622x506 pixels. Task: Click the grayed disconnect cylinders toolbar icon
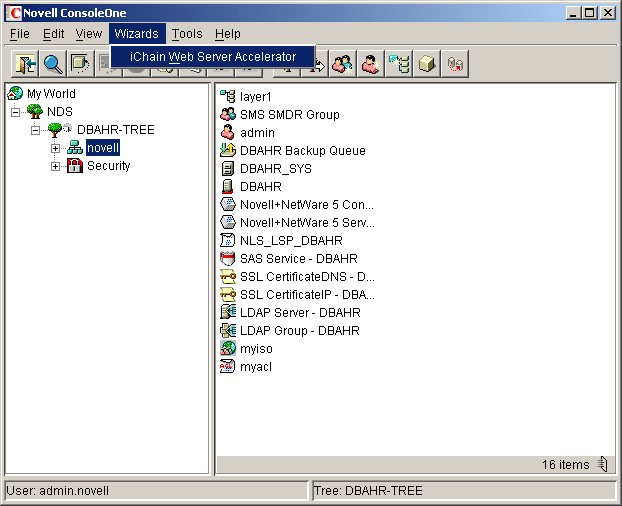click(x=455, y=63)
